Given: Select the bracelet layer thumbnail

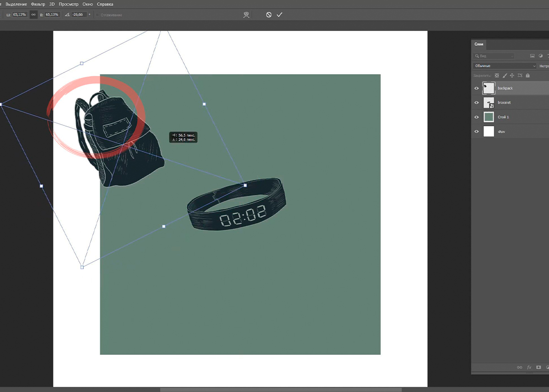Looking at the screenshot, I should pos(489,102).
